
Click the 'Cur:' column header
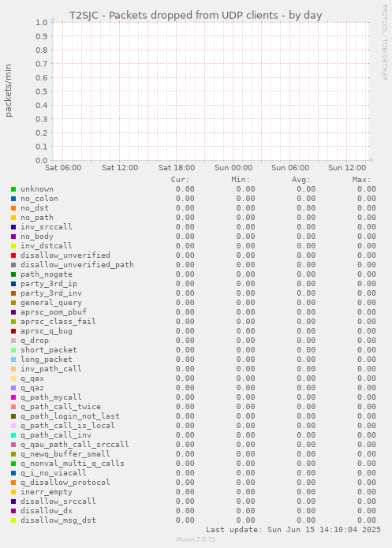[180, 180]
